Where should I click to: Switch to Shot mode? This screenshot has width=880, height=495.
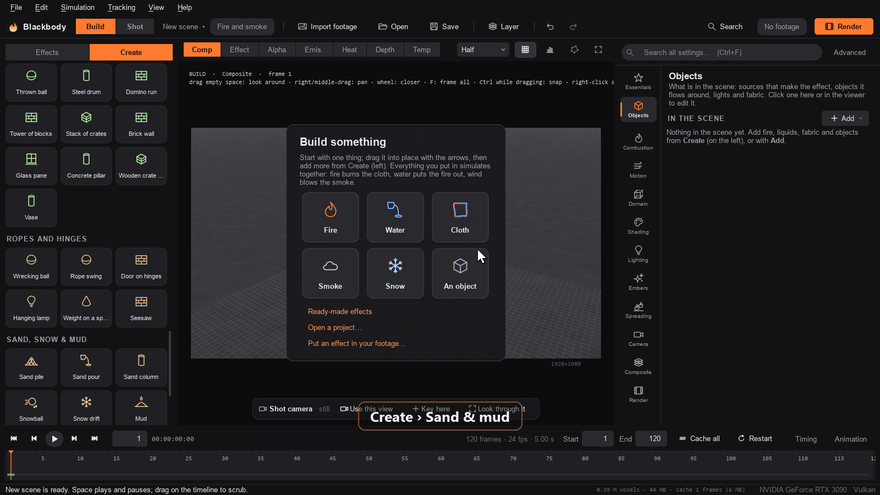click(135, 26)
